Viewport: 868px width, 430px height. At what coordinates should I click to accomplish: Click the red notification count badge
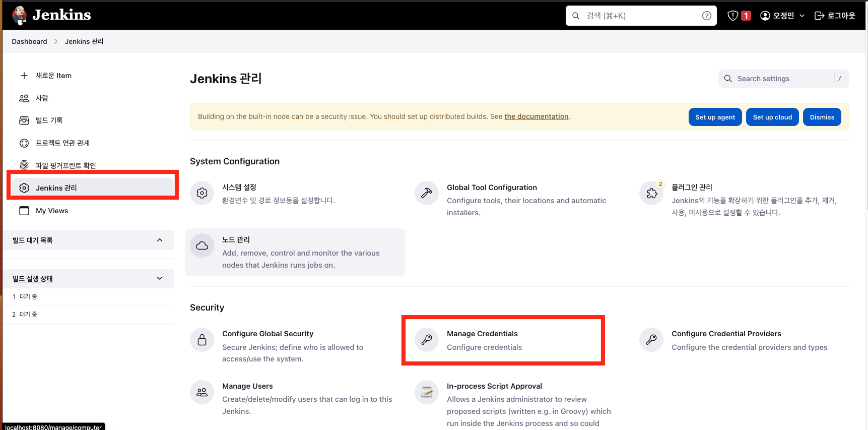coord(746,16)
